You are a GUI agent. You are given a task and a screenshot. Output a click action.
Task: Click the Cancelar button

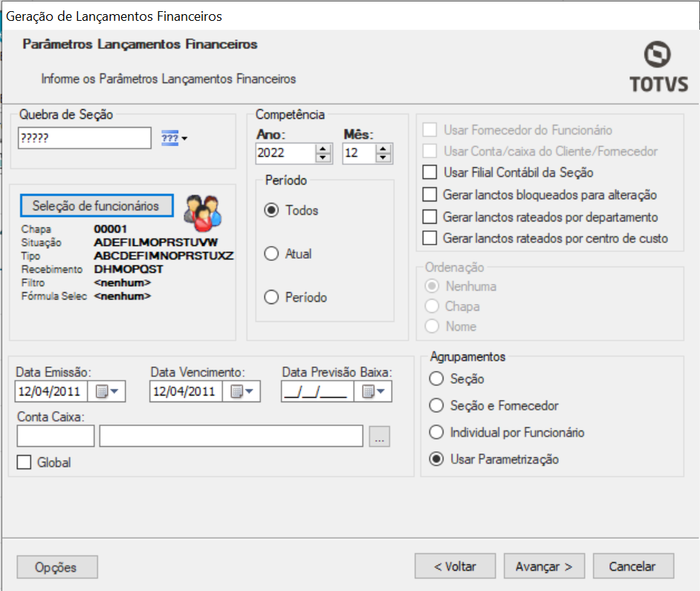click(x=633, y=566)
